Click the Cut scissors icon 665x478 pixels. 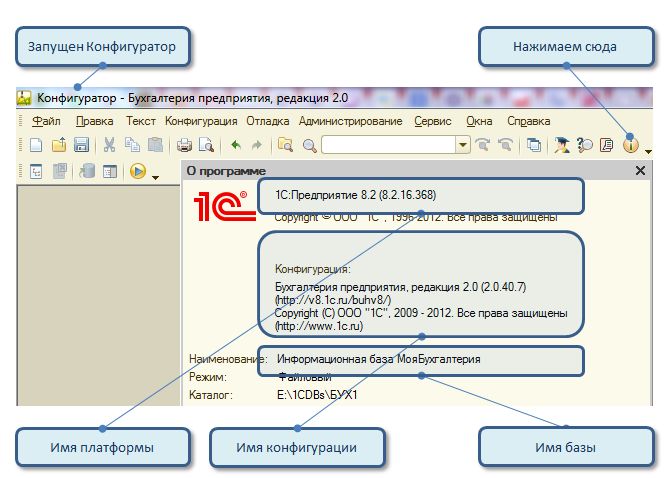[x=109, y=145]
